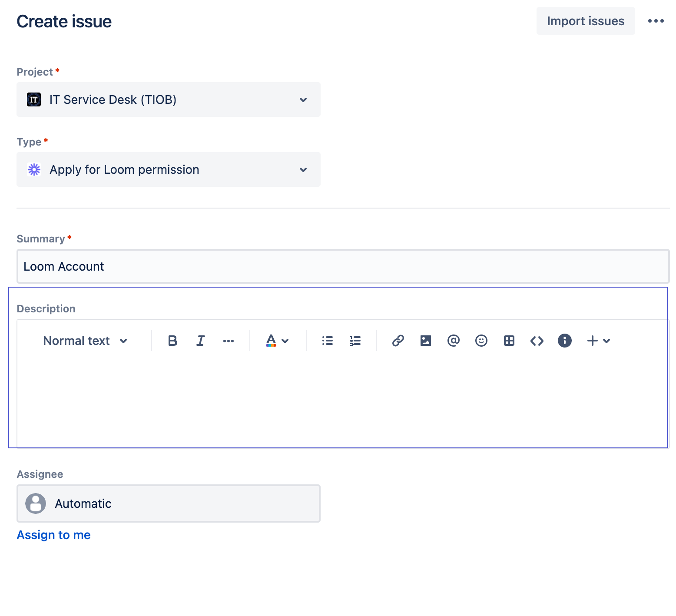Add a link in description
The height and width of the screenshot is (616, 676).
pyautogui.click(x=398, y=341)
